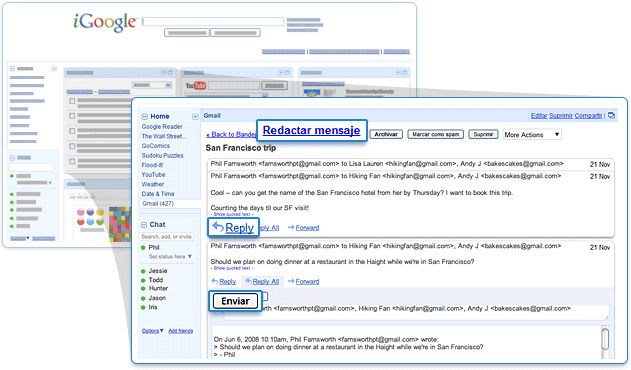This screenshot has width=631, height=370.
Task: Click Phil's green online status dot
Action: tap(143, 248)
